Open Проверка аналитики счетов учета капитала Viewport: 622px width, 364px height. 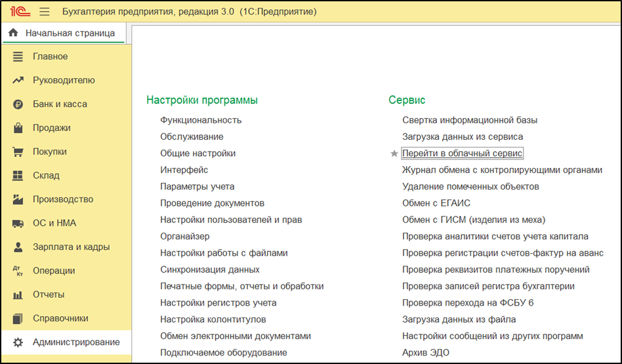495,237
